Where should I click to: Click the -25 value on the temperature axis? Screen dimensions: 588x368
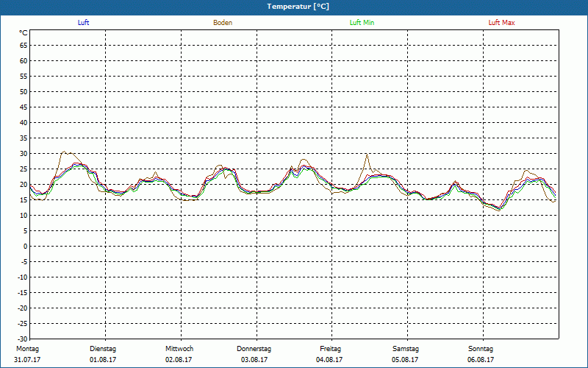(23, 324)
